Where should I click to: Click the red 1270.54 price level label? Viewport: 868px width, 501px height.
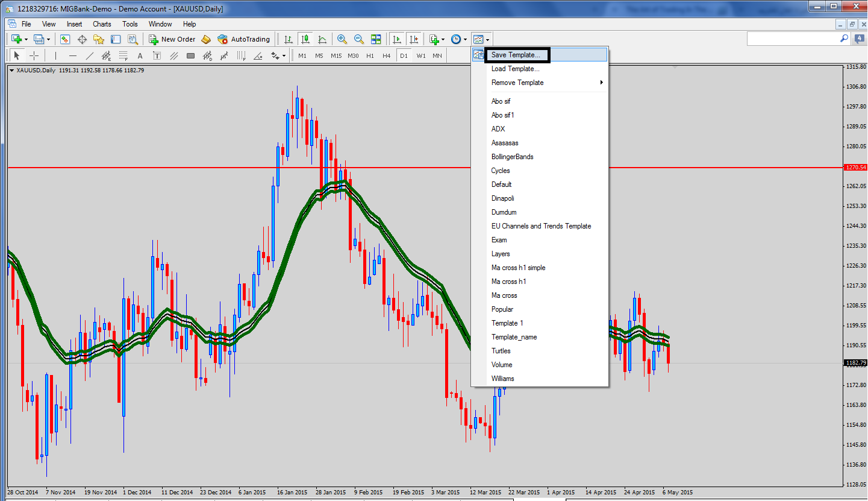tap(856, 167)
